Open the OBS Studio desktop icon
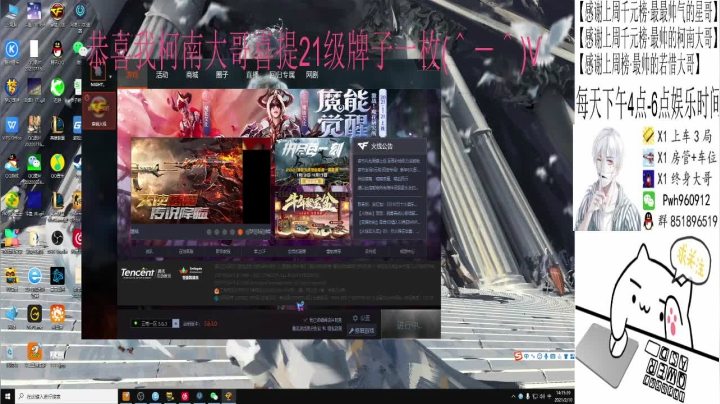The width and height of the screenshot is (720, 404). click(57, 238)
